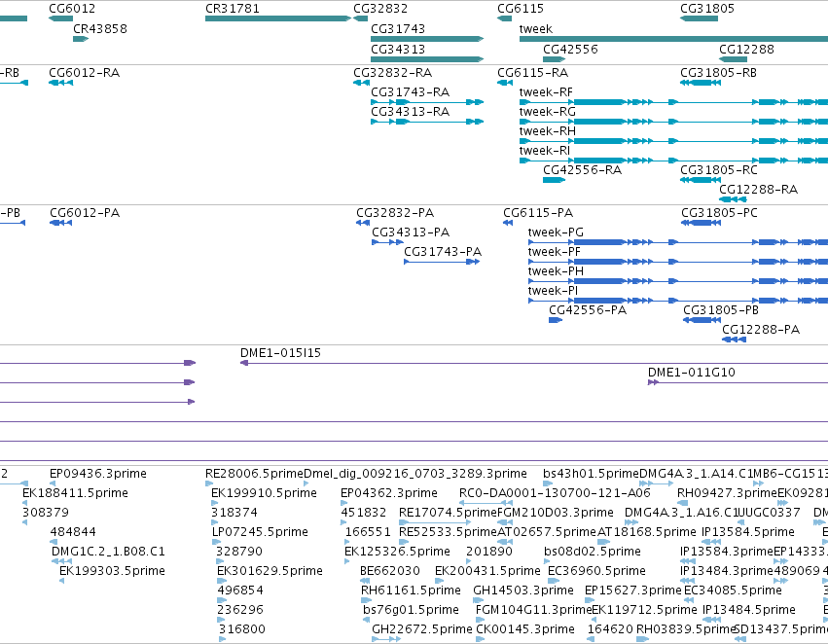The height and width of the screenshot is (644, 828).
Task: Click the 308379 feature label
Action: pyautogui.click(x=46, y=513)
